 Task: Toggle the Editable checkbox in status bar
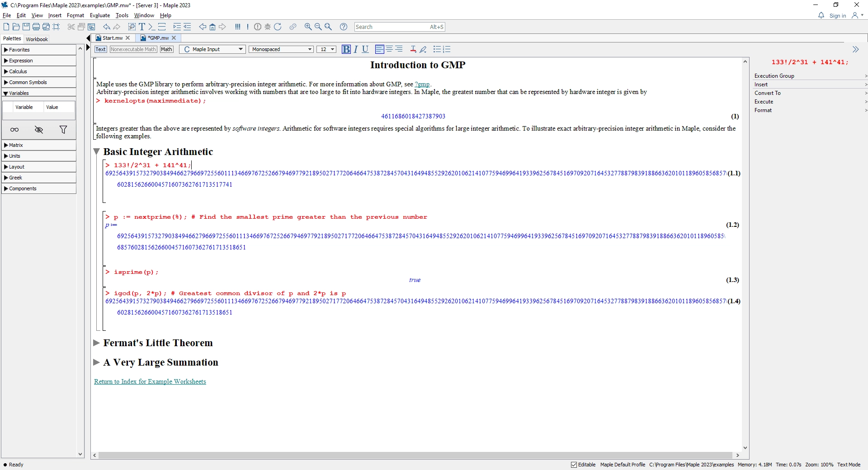pyautogui.click(x=574, y=465)
